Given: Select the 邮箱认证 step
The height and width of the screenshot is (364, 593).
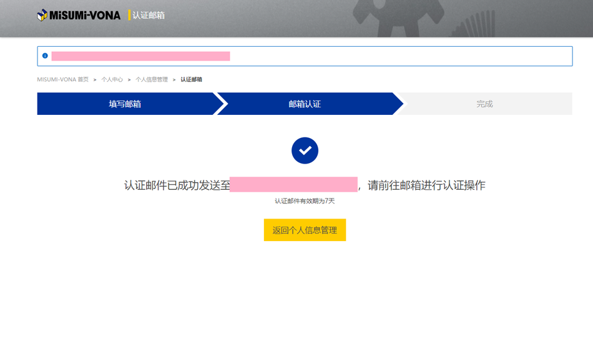Looking at the screenshot, I should [305, 104].
